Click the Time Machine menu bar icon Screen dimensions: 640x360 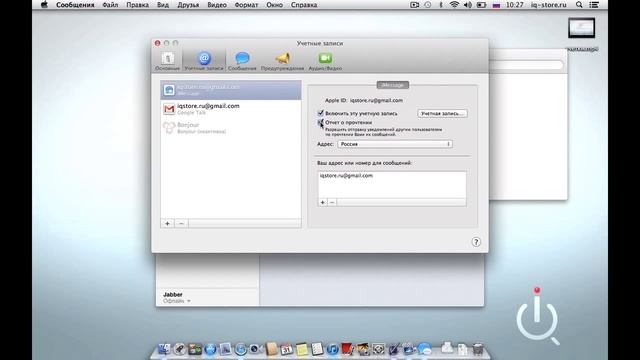point(428,5)
